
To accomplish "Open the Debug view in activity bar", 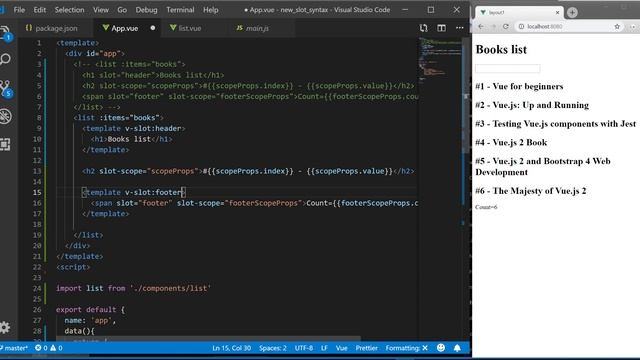I will tap(5, 116).
